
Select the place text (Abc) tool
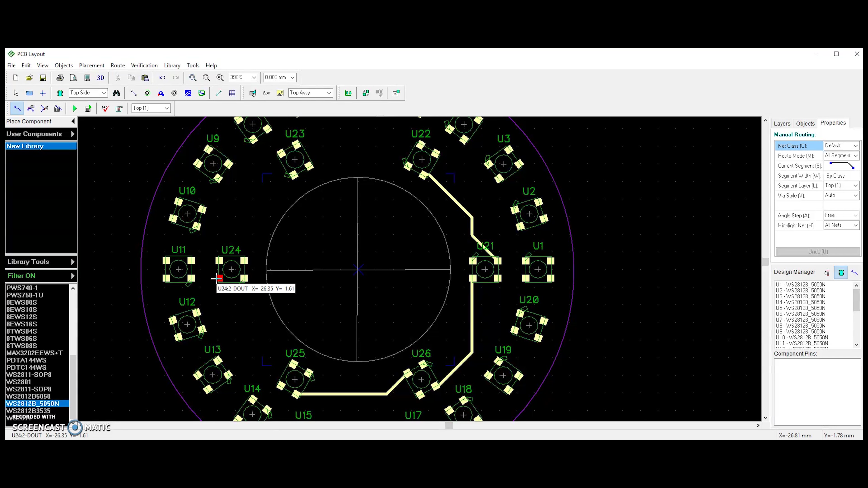click(266, 93)
